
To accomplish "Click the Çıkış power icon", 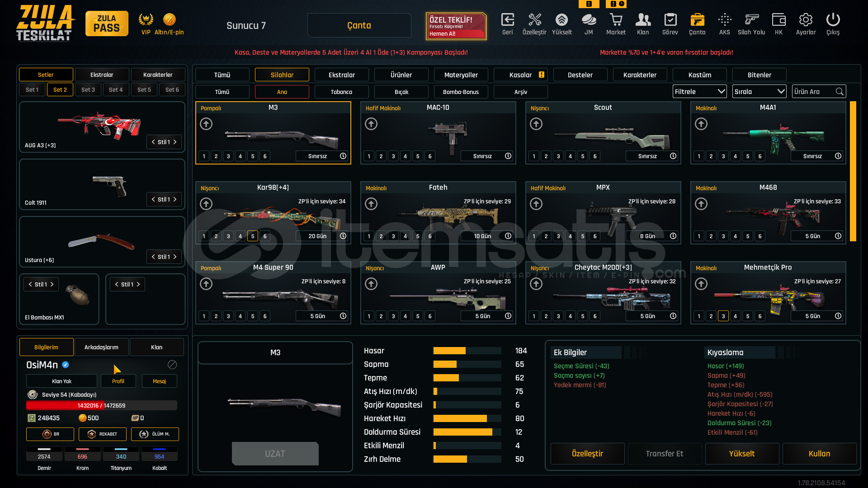I will (x=833, y=20).
